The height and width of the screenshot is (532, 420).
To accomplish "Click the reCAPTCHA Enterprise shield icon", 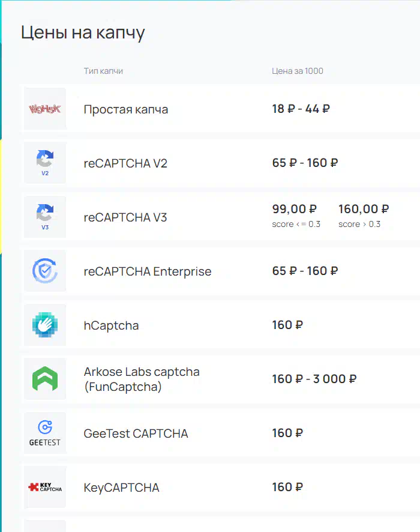I will pyautogui.click(x=45, y=271).
